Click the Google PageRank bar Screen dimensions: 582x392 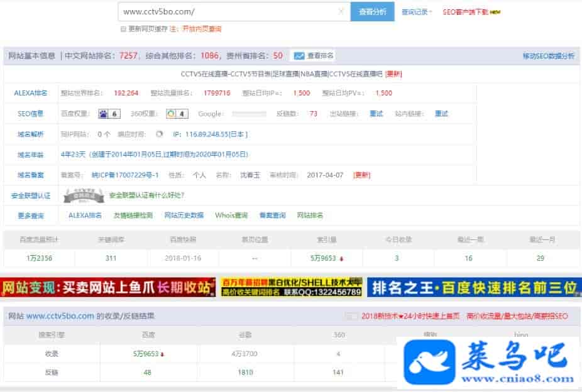tap(249, 114)
